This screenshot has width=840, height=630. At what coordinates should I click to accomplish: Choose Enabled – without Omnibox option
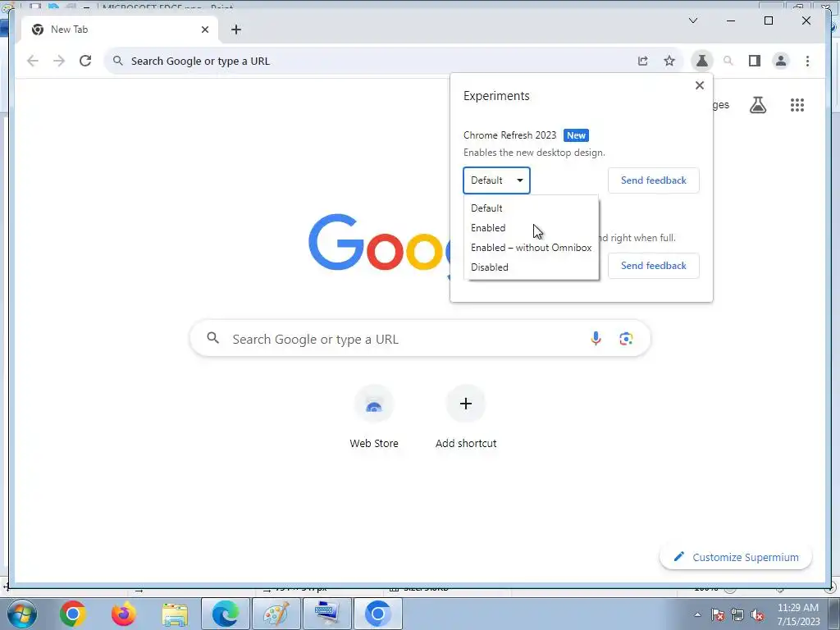531,248
